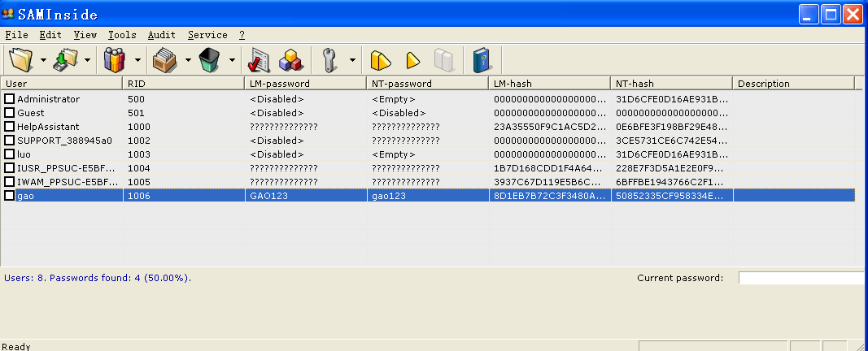Select the SUPPORT_388945a0 user name
Viewport: 868px width, 351px height.
coord(64,141)
